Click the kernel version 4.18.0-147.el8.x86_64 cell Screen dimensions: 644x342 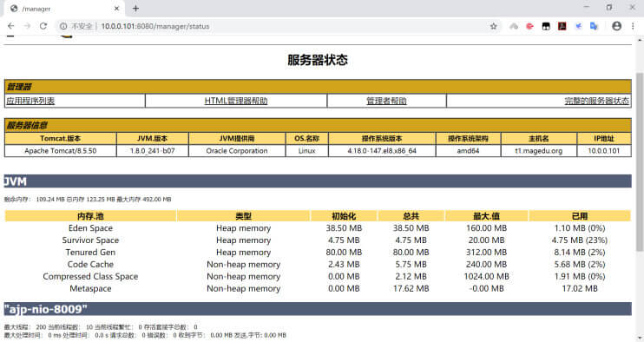382,151
